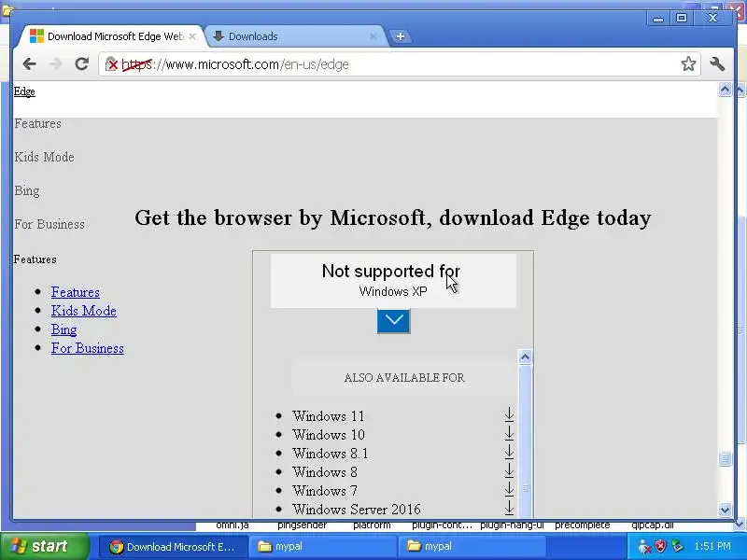The image size is (747, 560).
Task: Select grey Bing navigation item
Action: point(27,191)
